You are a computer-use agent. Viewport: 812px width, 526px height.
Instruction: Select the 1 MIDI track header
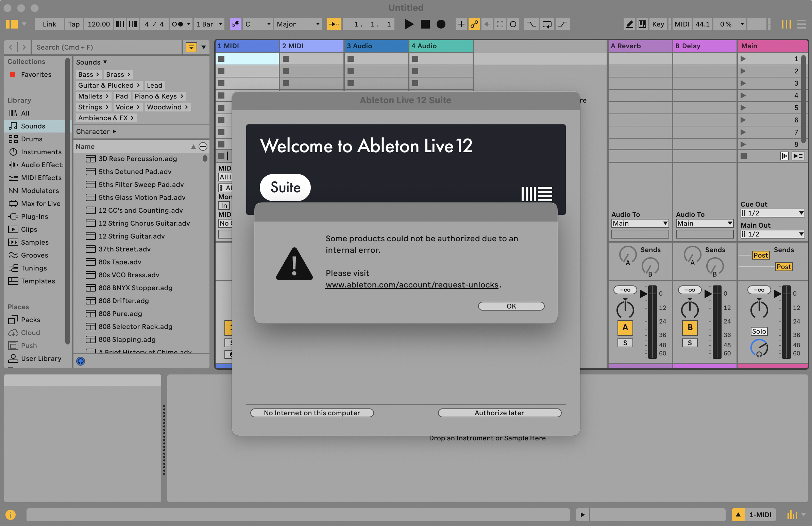(x=247, y=46)
